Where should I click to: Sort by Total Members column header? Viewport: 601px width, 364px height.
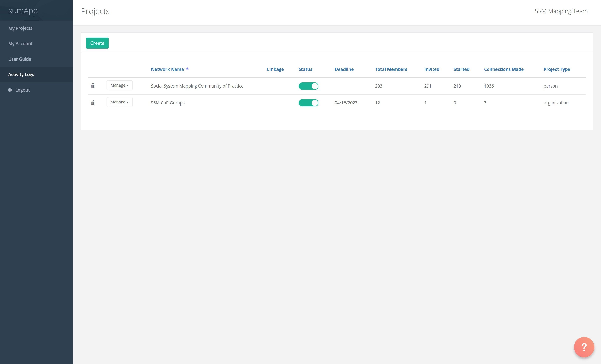(x=391, y=69)
